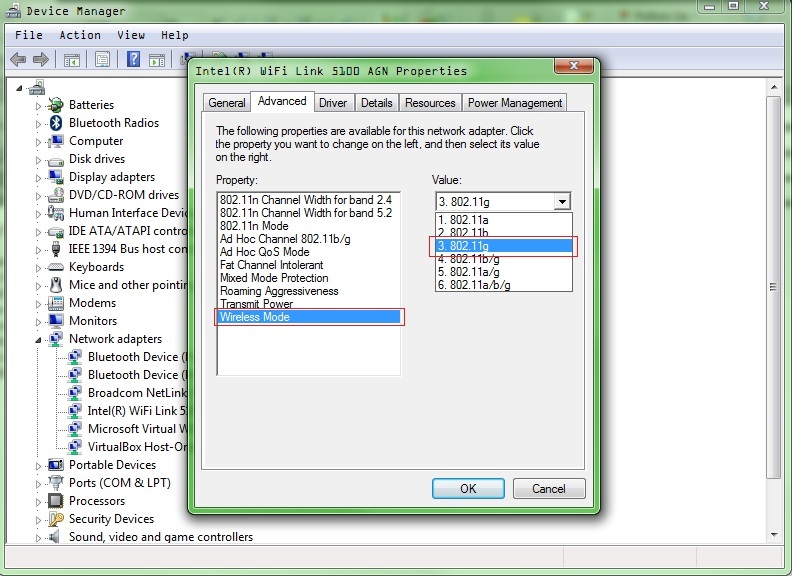Open the Driver tab
This screenshot has height=576, width=792.
[333, 103]
